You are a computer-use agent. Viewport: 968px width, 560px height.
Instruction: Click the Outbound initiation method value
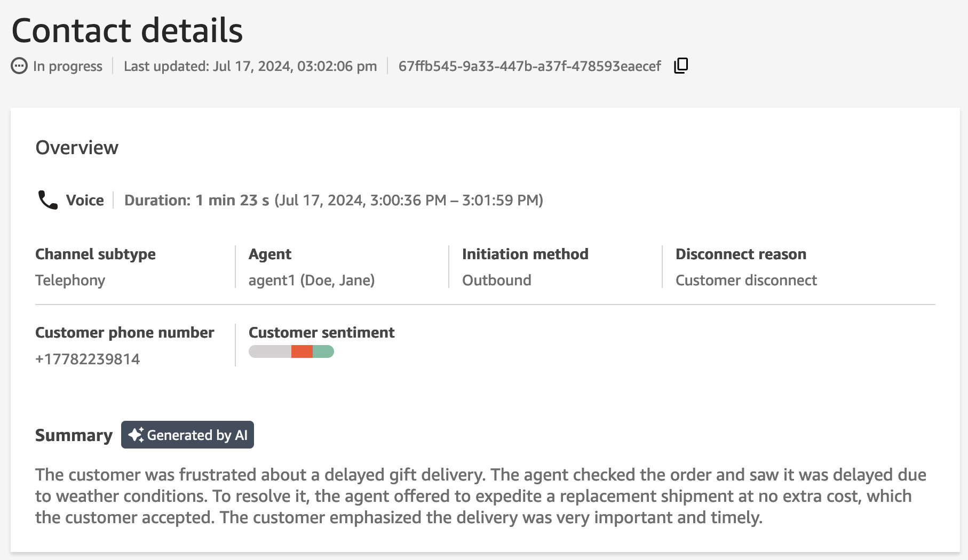497,280
